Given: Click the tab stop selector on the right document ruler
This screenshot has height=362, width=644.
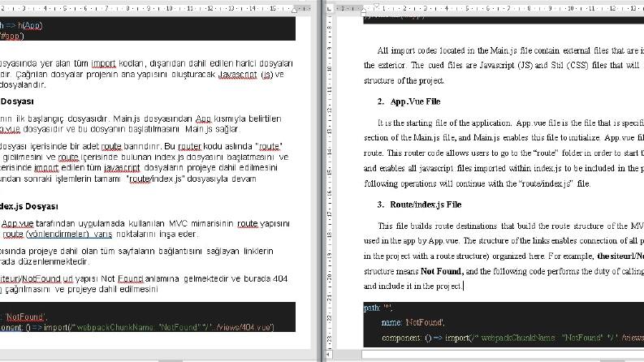Looking at the screenshot, I should click(330, 8).
